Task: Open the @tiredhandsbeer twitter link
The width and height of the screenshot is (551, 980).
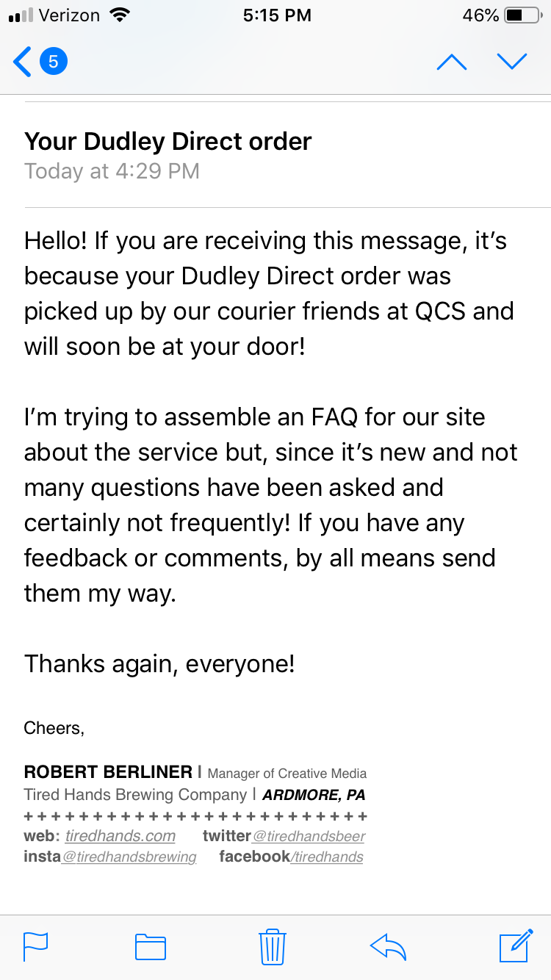Action: (x=309, y=836)
